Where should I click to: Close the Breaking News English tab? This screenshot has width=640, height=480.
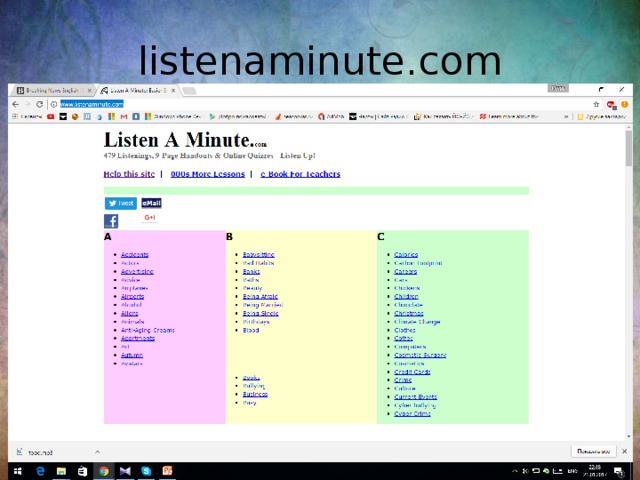(x=89, y=91)
